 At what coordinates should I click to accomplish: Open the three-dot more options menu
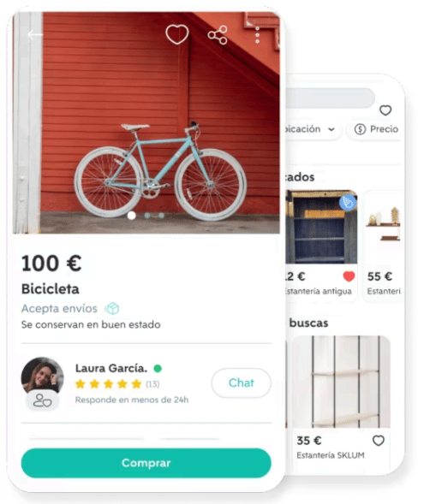point(257,35)
